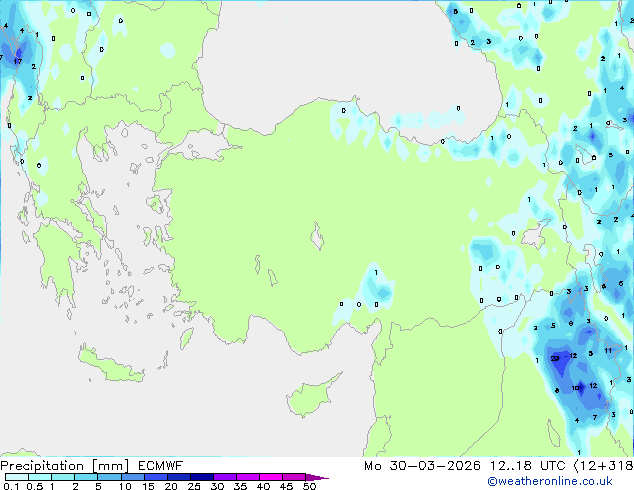Click the "45" legend scale label
The height and width of the screenshot is (490, 634).
coord(286,486)
